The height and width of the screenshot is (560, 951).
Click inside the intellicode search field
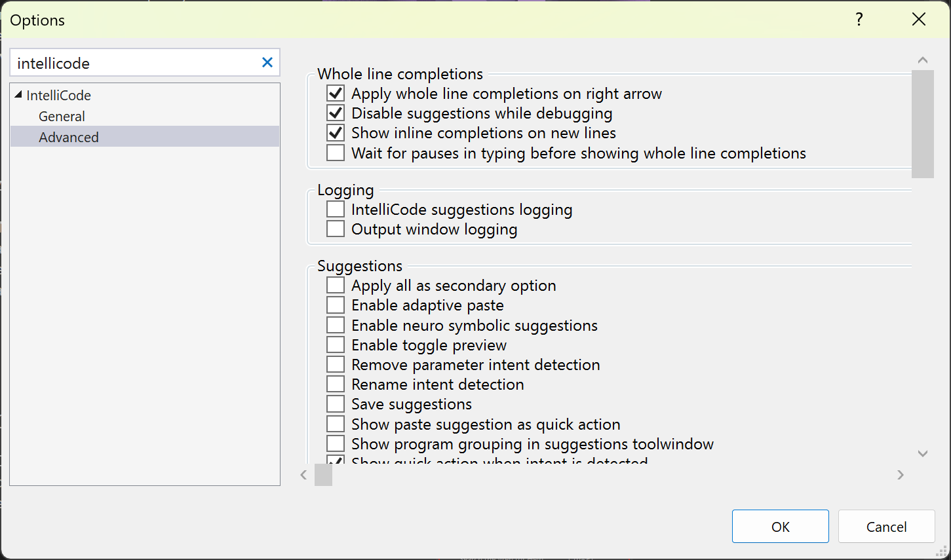[x=131, y=63]
